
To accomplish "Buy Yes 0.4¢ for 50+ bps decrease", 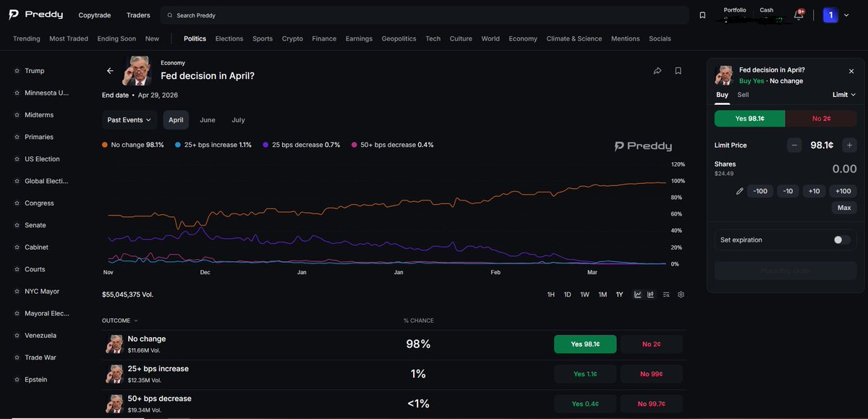I will 585,404.
